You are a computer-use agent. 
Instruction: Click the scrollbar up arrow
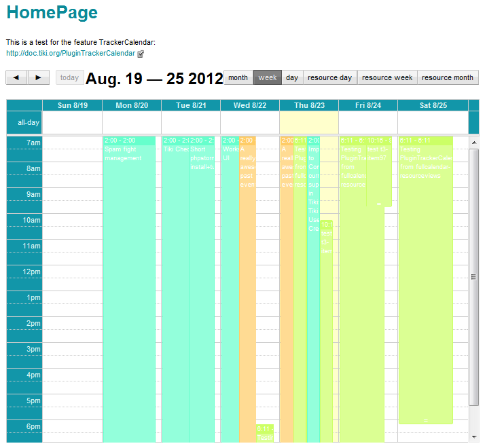pos(474,143)
